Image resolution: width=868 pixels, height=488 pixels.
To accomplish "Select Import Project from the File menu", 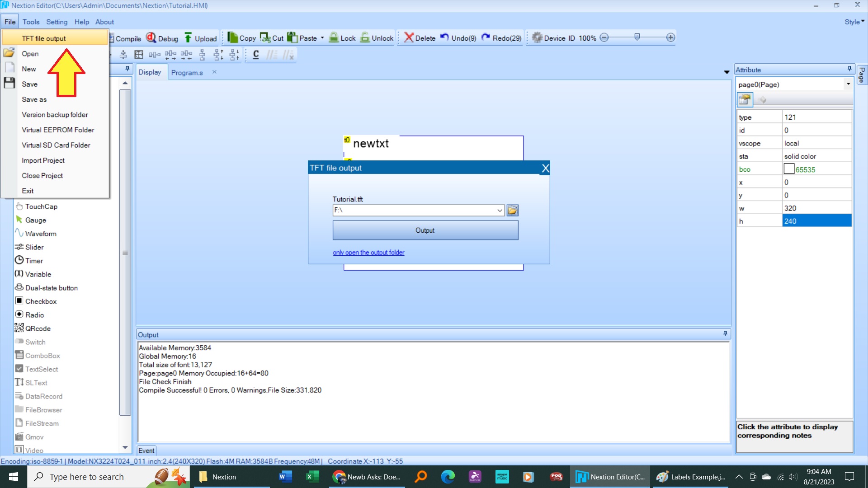I will click(43, 160).
